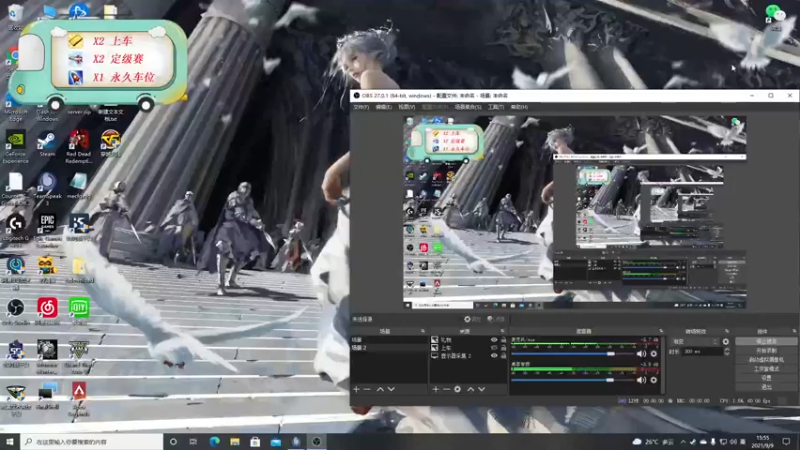Click the 启动虚拟摄像机 virtual camera button
Screen dimensions: 800x450
pos(766,360)
